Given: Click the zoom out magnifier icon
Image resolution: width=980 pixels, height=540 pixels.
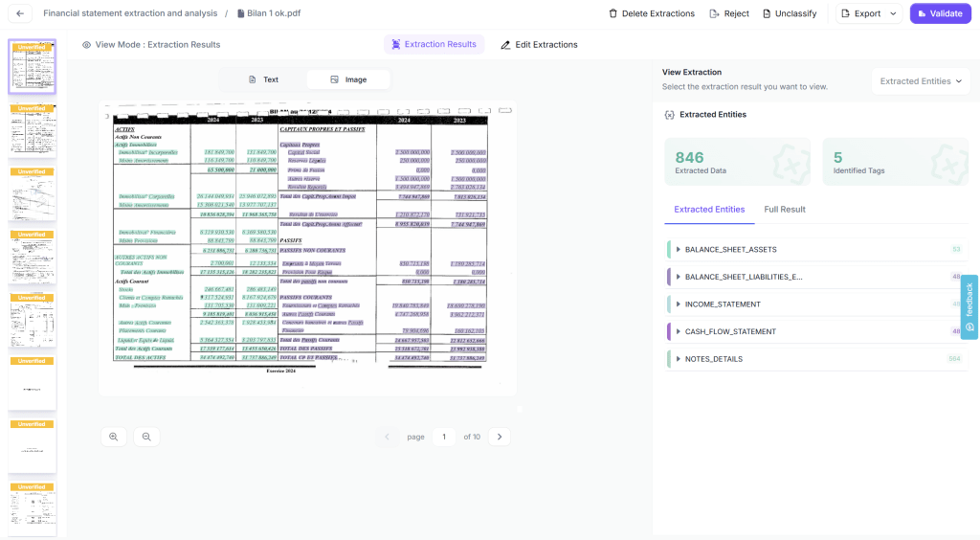Looking at the screenshot, I should [x=146, y=437].
